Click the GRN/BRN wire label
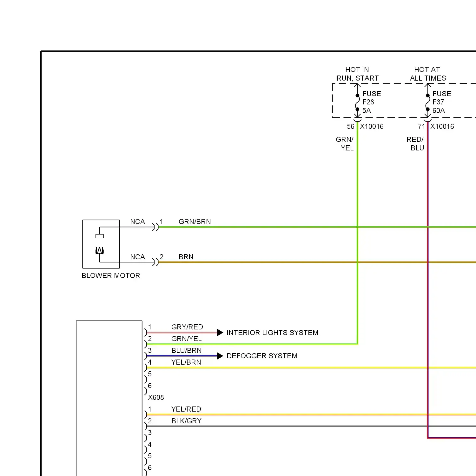The width and height of the screenshot is (476, 476). [195, 221]
